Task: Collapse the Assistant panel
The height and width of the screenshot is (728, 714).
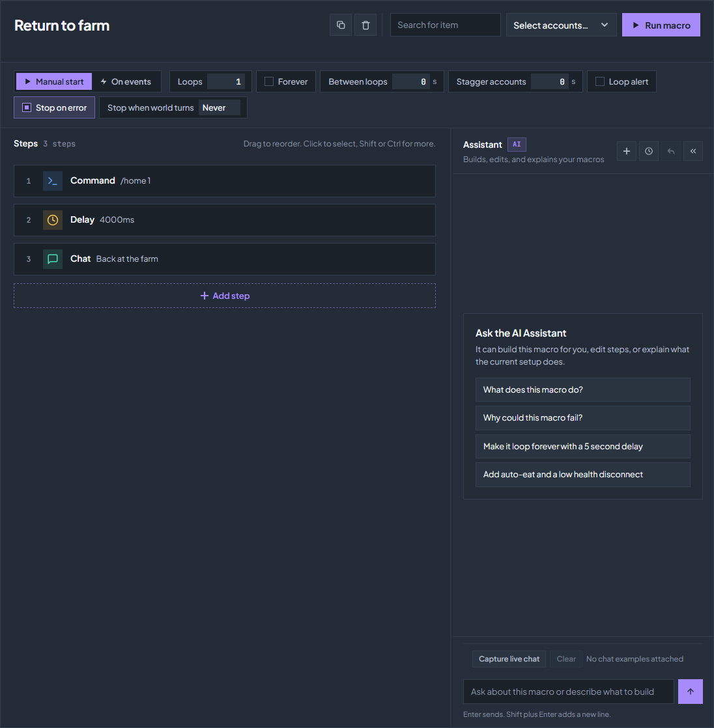Action: pyautogui.click(x=693, y=151)
